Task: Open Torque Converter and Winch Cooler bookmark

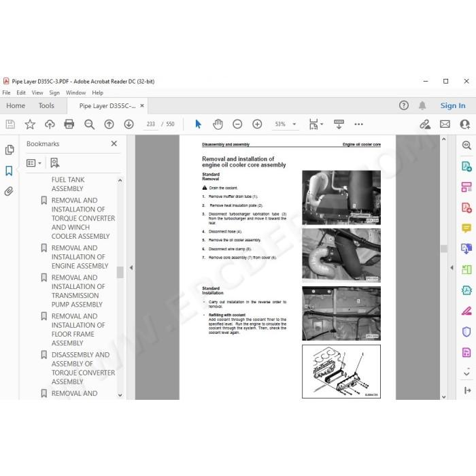Action: pyautogui.click(x=83, y=218)
